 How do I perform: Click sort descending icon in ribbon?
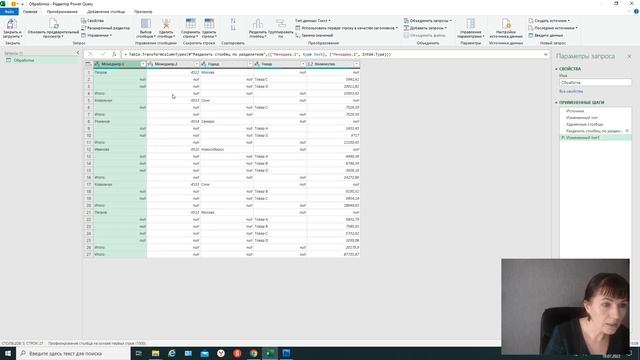233,28
